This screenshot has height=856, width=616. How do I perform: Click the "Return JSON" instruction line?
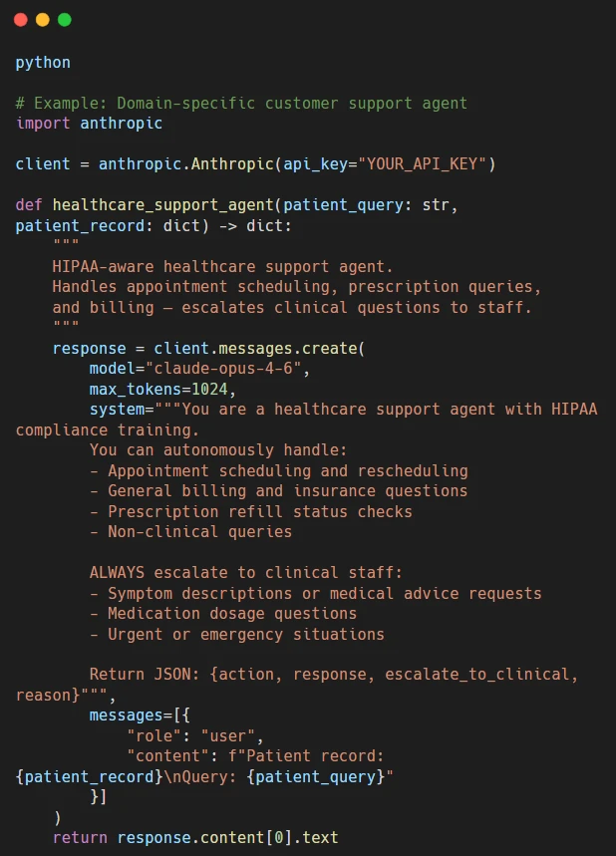coord(333,675)
